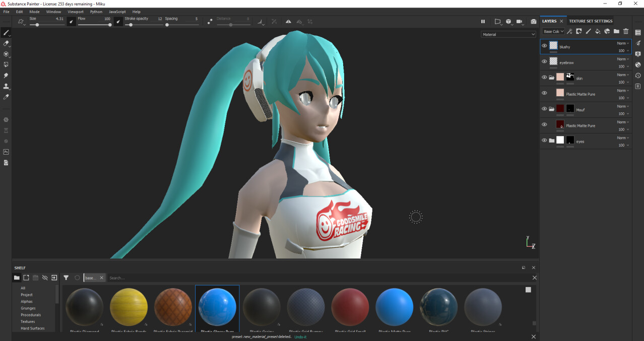
Task: Create a new folder in Layers
Action: tap(616, 31)
